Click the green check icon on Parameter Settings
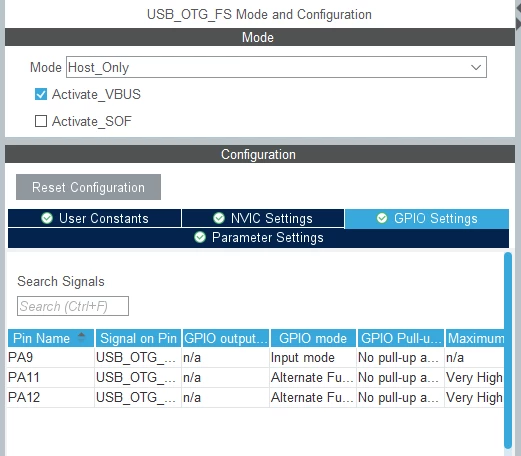Image resolution: width=521 pixels, height=456 pixels. [x=200, y=237]
